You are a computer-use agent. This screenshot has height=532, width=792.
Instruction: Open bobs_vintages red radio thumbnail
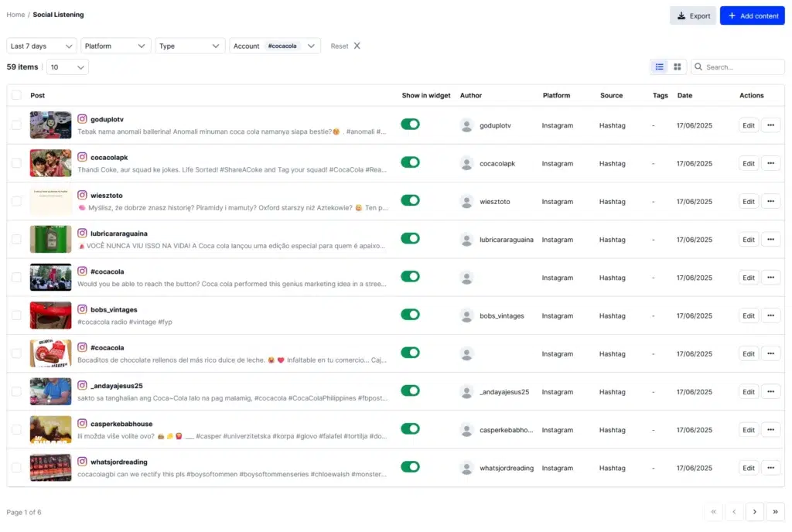click(50, 315)
